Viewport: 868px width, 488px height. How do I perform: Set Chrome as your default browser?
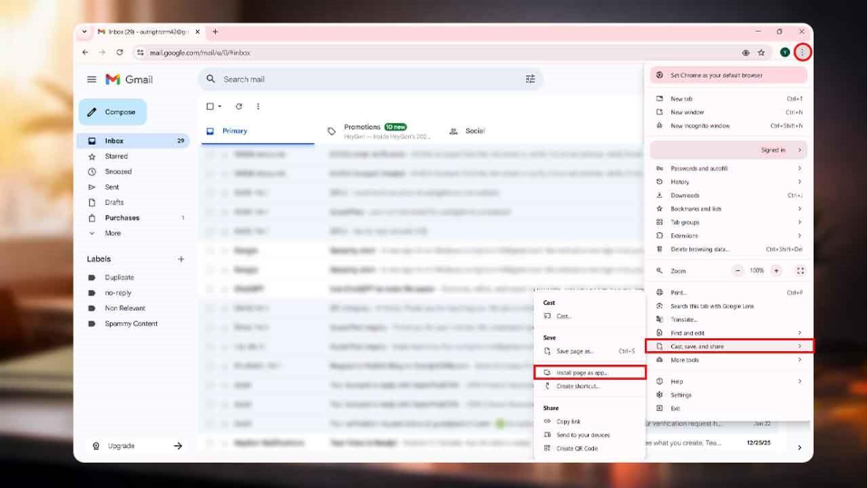729,75
